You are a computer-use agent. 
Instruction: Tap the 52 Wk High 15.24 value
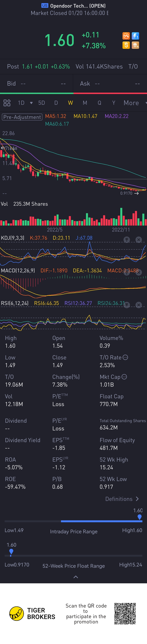pyautogui.click(x=106, y=467)
